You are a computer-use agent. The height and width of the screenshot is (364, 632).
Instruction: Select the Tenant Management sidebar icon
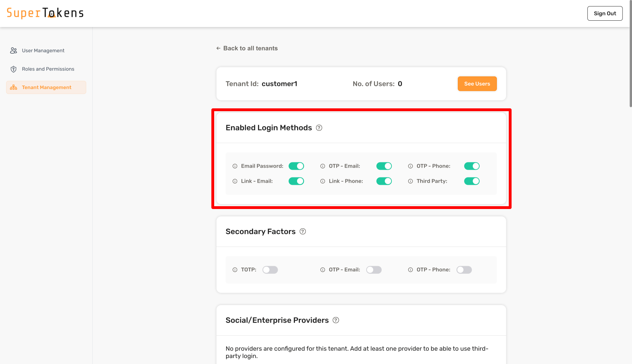[13, 87]
